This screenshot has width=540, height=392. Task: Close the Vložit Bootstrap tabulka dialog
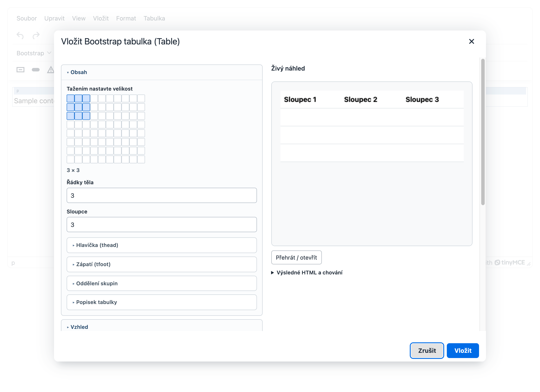pos(471,41)
